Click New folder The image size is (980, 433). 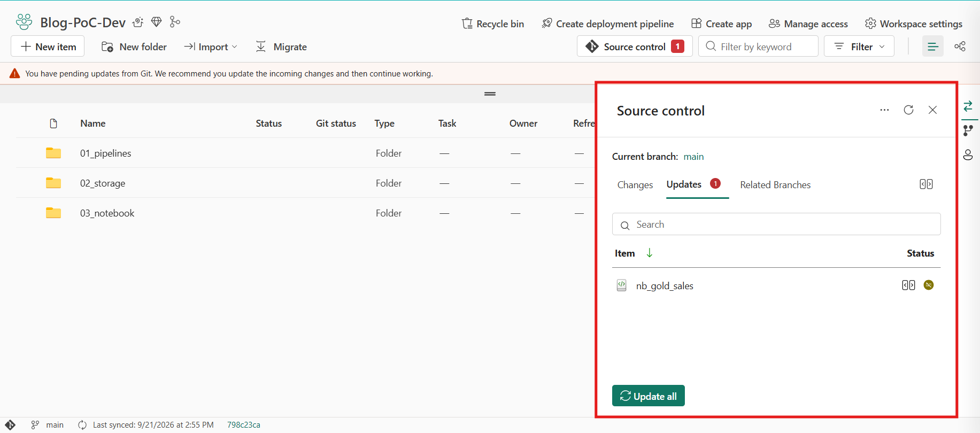[134, 47]
